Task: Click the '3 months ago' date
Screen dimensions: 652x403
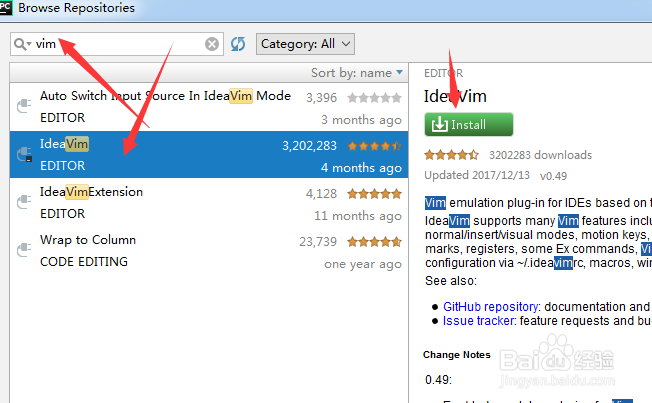Action: coord(361,120)
